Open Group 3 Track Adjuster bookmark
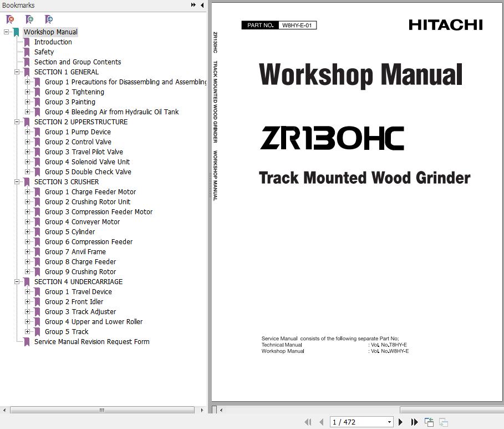Screen dimensions: 504x429 click(80, 311)
